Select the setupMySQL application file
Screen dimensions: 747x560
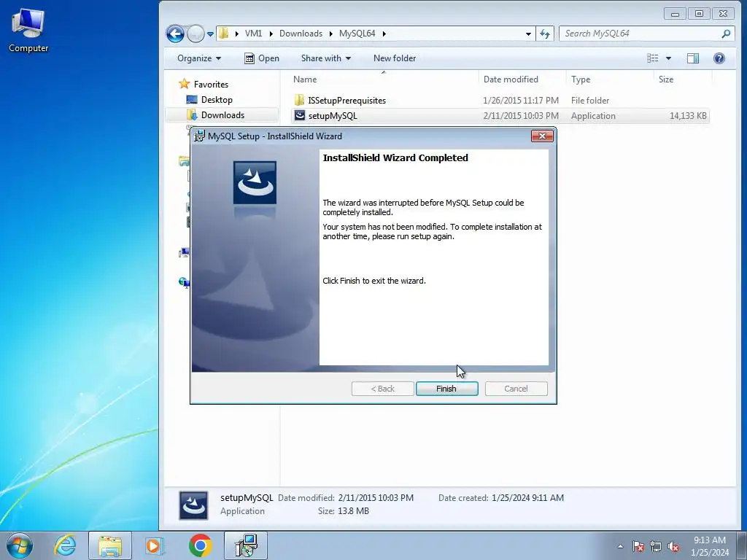(333, 116)
